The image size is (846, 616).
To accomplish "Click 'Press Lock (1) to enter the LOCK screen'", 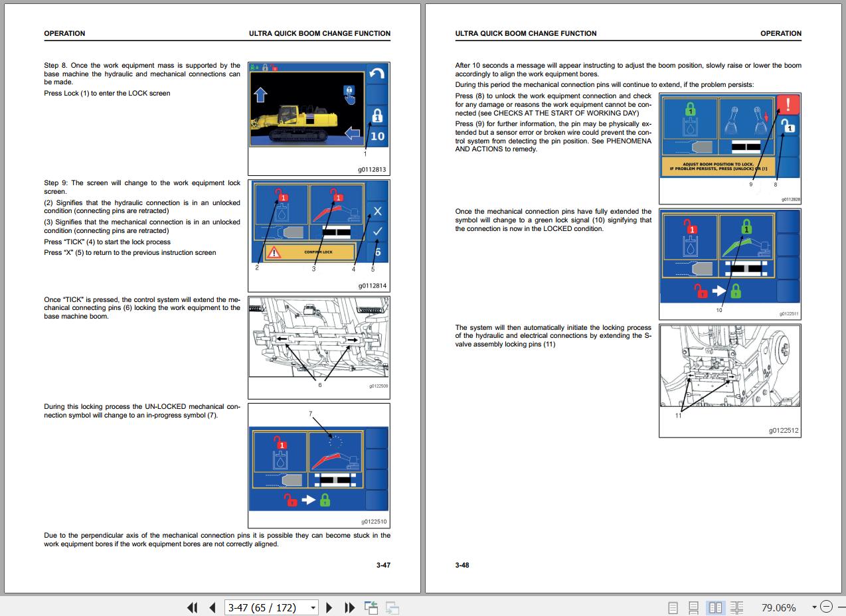I will [x=107, y=93].
